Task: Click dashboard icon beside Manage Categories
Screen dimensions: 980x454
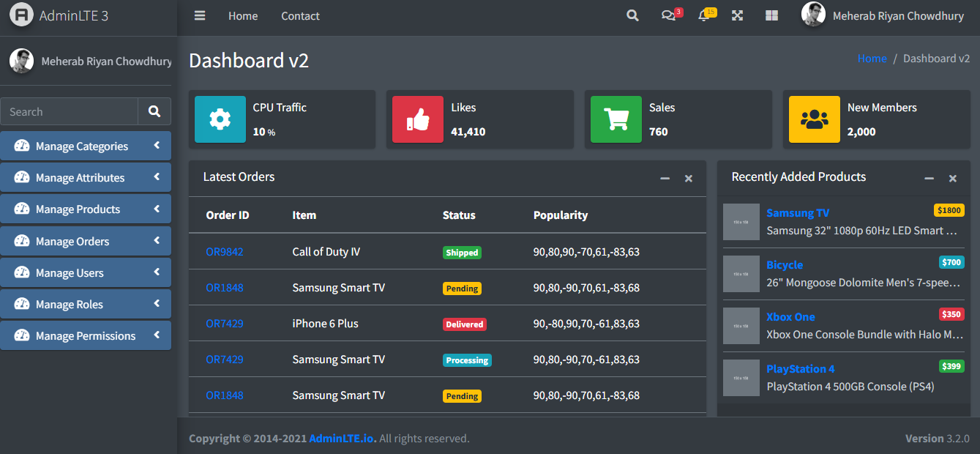Action: pos(22,146)
